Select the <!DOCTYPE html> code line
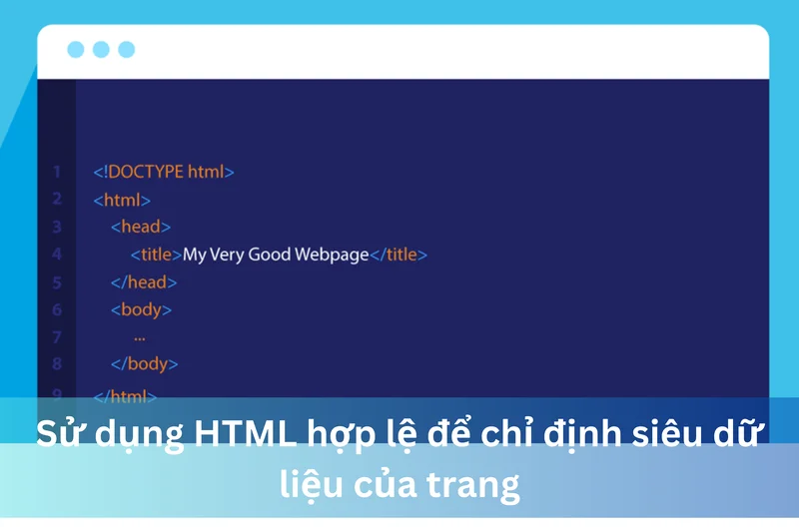799x532 pixels. (164, 172)
